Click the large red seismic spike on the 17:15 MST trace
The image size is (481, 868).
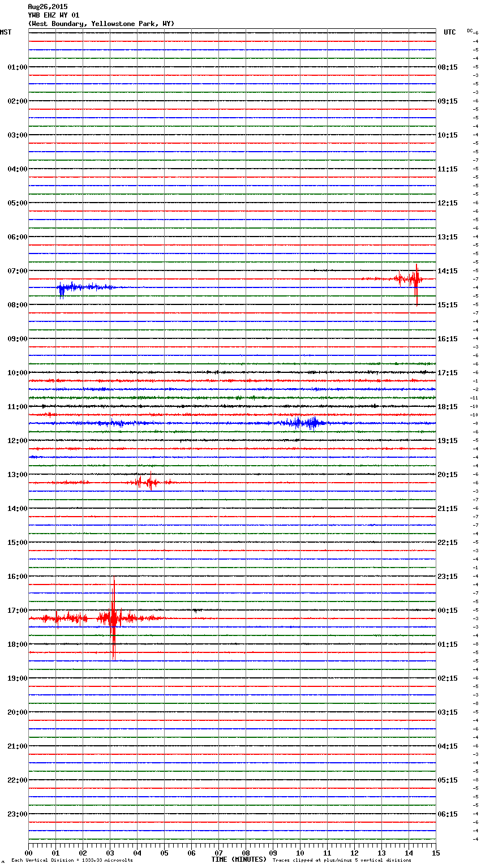[x=113, y=618]
